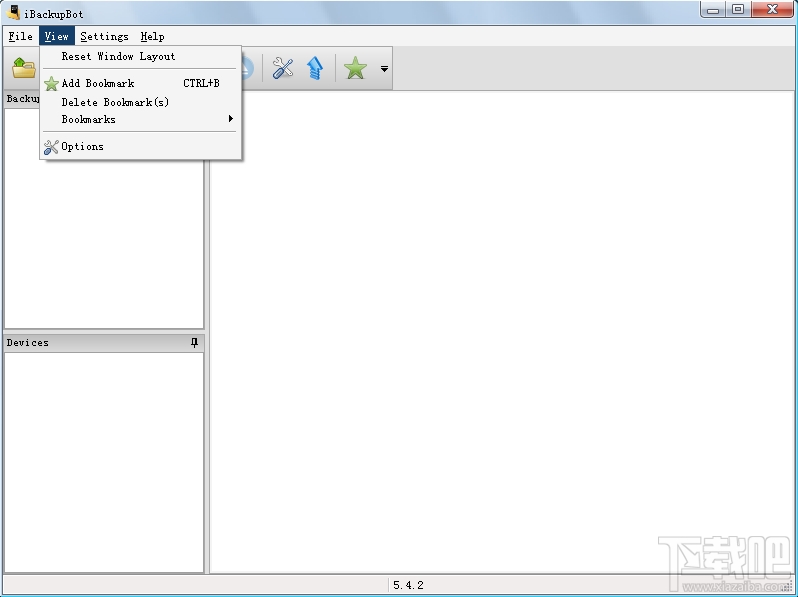Screen dimensions: 798x597
Task: Click the wrench and screwdriver toolbar icon
Action: click(x=283, y=68)
